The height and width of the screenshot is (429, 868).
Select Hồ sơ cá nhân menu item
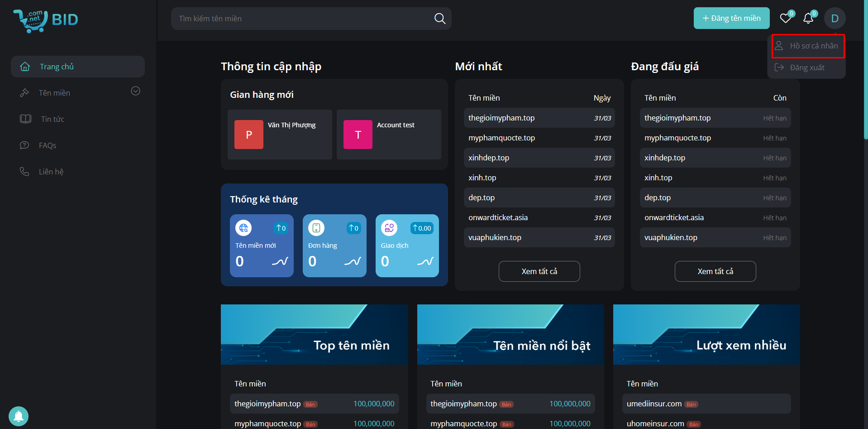point(808,46)
